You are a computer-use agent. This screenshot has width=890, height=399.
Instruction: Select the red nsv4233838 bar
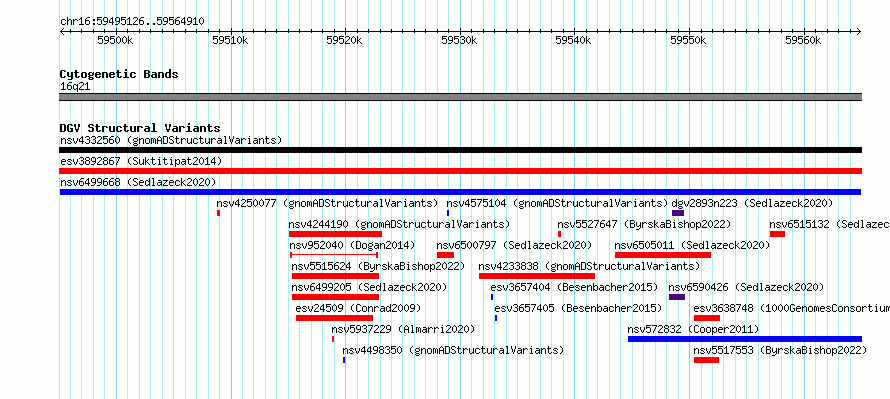coord(537,276)
